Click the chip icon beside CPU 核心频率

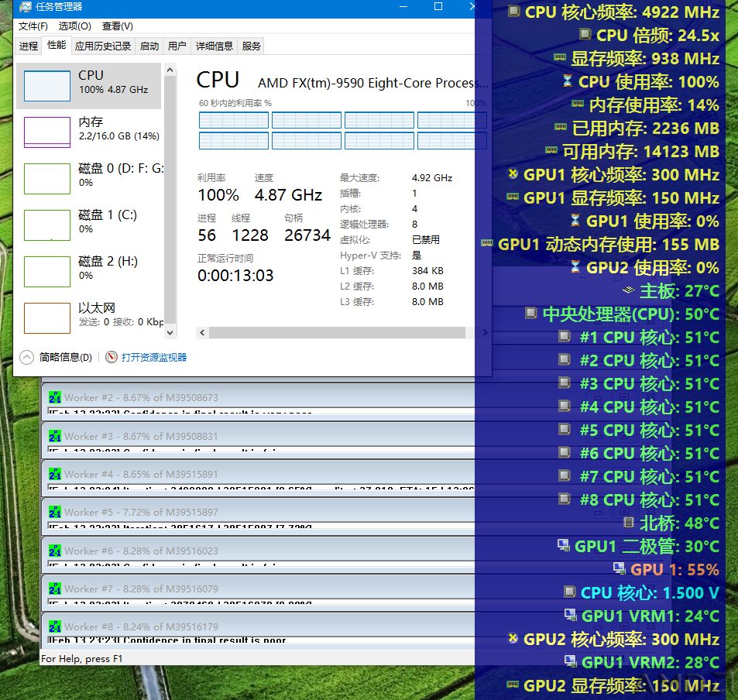(x=514, y=11)
